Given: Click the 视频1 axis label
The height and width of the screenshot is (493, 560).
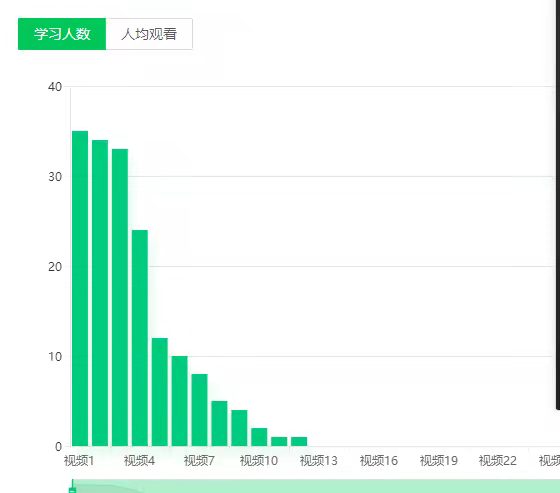Looking at the screenshot, I should [x=79, y=460].
